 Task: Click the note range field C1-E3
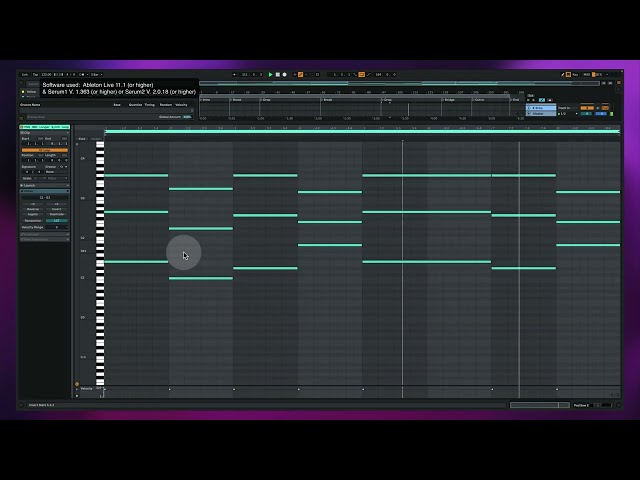point(44,198)
